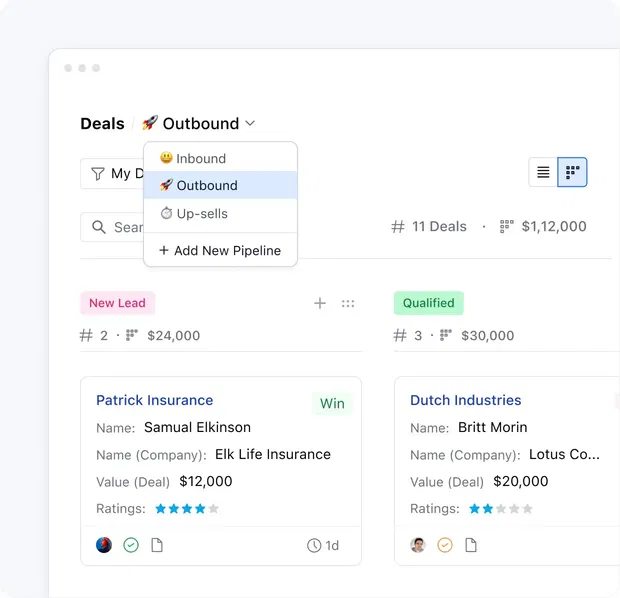
Task: Set Dutch Industries rating to three stars
Action: pyautogui.click(x=501, y=509)
